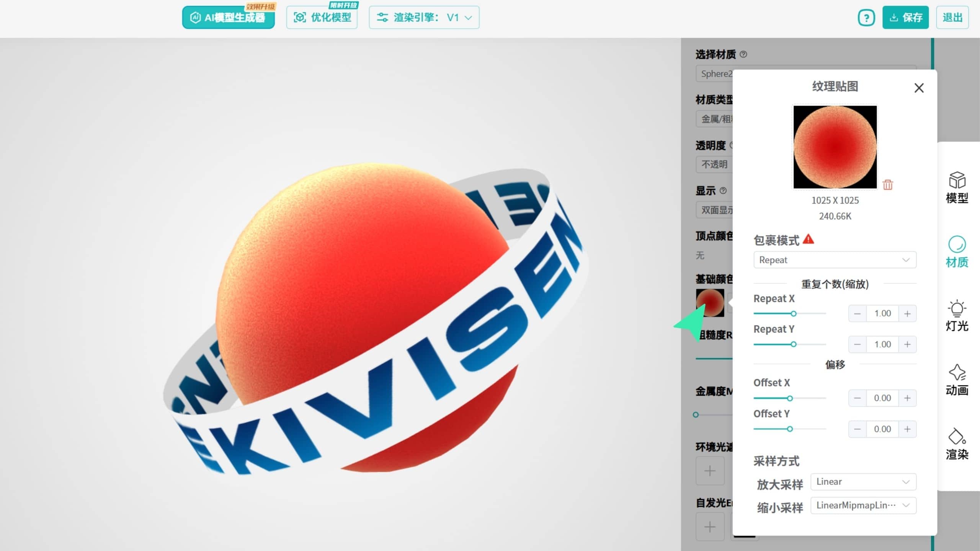Decrease Offset Y value with minus
Screen dimensions: 980x551
point(857,429)
